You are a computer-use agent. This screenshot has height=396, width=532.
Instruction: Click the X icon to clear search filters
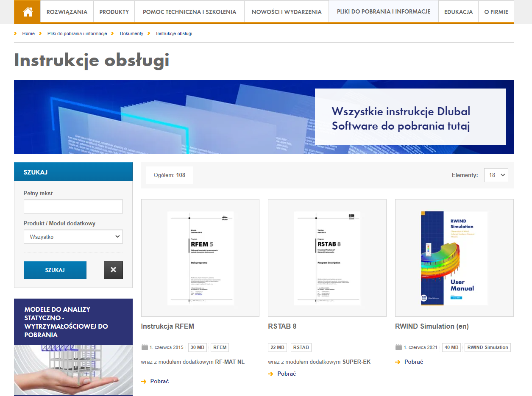[x=113, y=270]
